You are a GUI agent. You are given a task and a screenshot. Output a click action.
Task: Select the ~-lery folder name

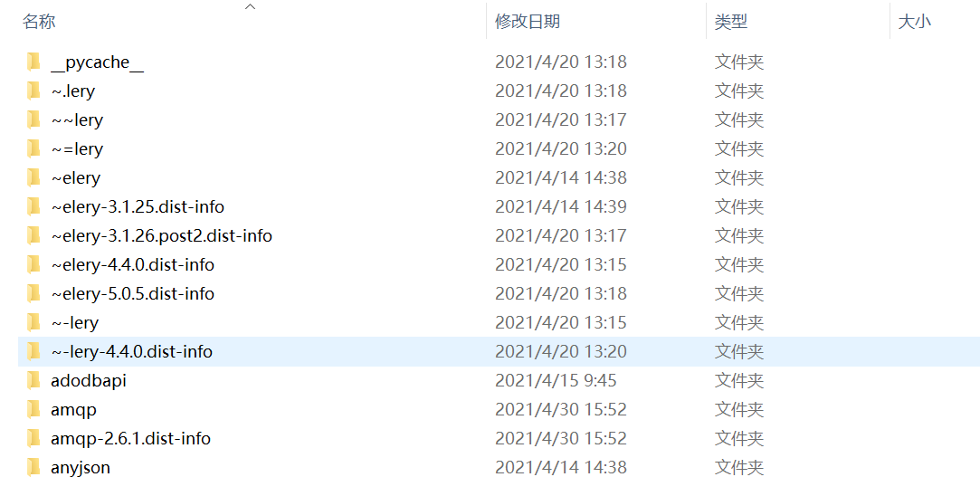[75, 322]
